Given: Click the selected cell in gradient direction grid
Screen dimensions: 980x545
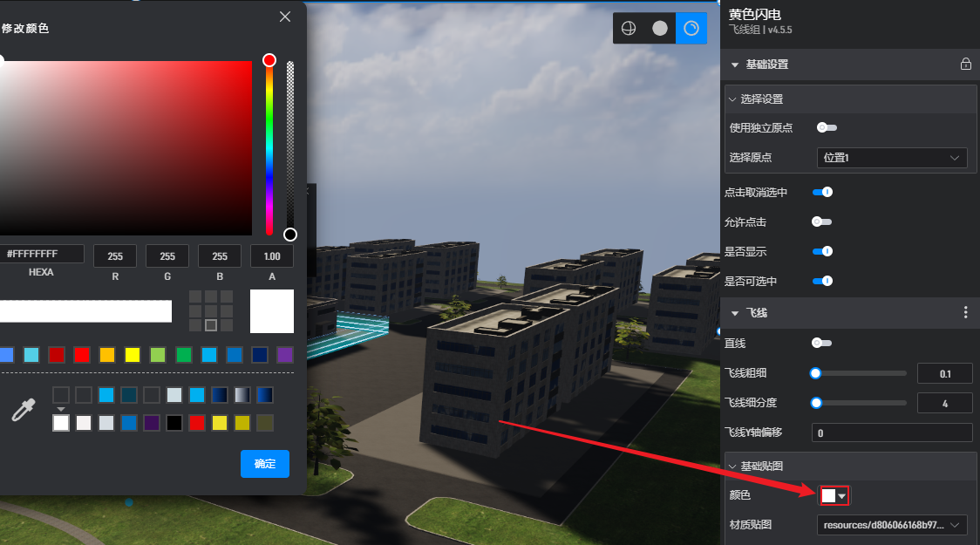Looking at the screenshot, I should [211, 325].
